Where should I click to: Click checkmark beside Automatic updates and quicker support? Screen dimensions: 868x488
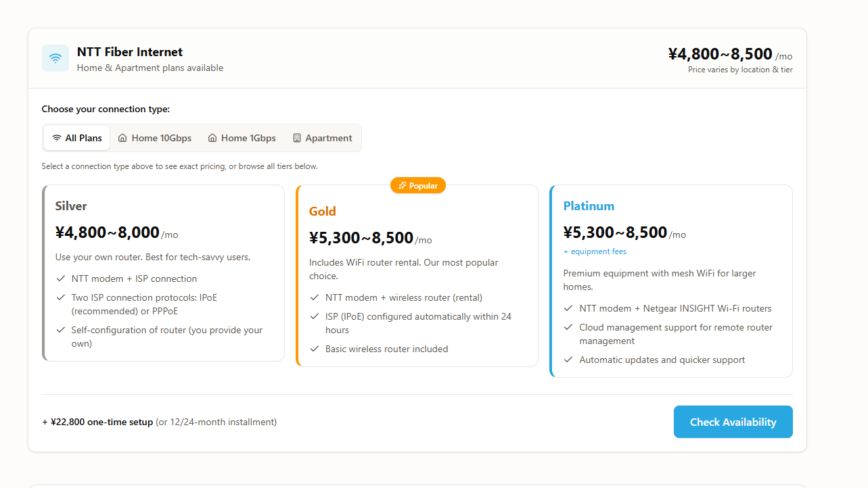click(x=568, y=360)
